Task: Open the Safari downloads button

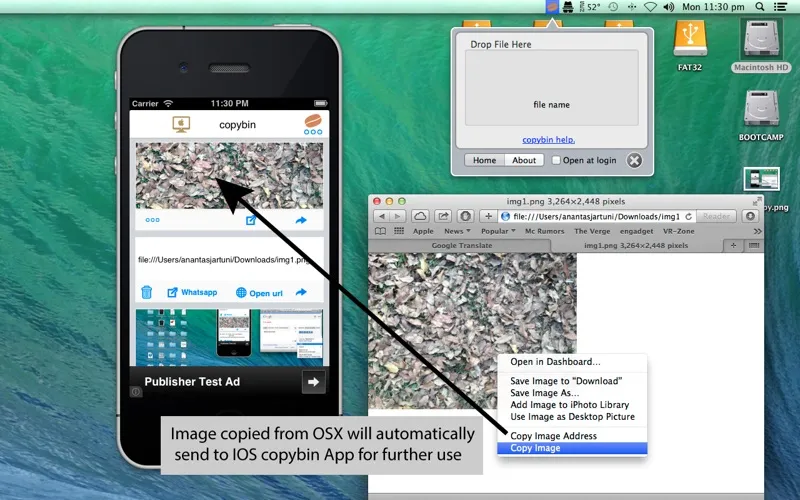Action: pos(750,216)
